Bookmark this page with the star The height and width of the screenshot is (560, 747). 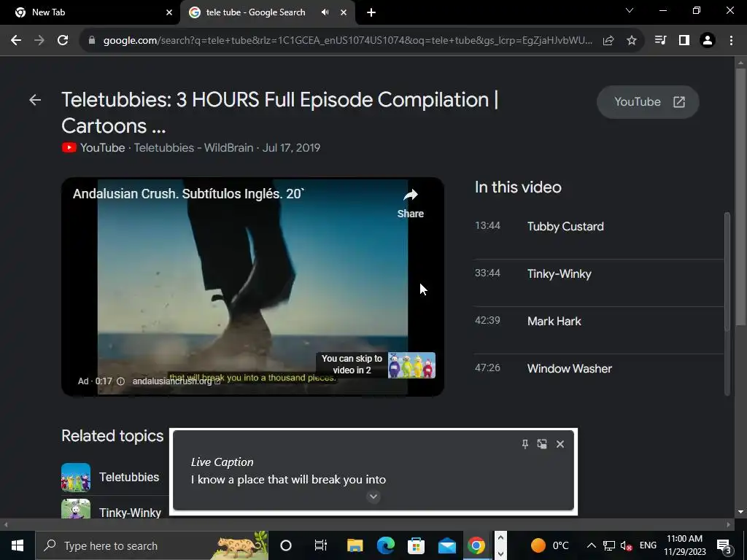tap(632, 41)
